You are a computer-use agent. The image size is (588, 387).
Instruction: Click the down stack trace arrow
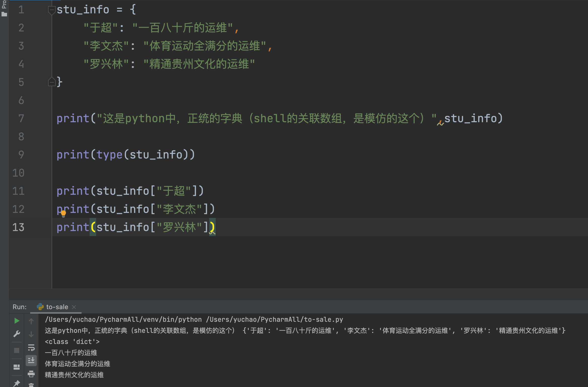point(31,334)
